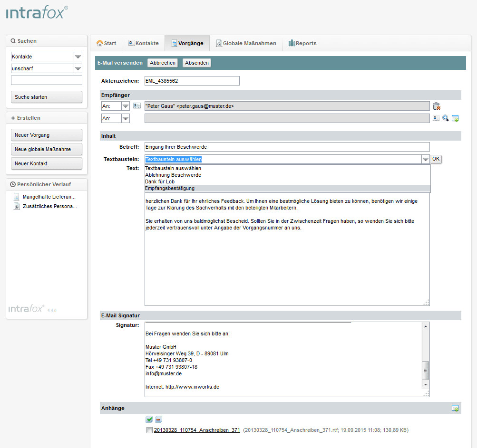Delete recipient Peter Gaus with trash icon
The height and width of the screenshot is (448, 477).
click(x=436, y=106)
